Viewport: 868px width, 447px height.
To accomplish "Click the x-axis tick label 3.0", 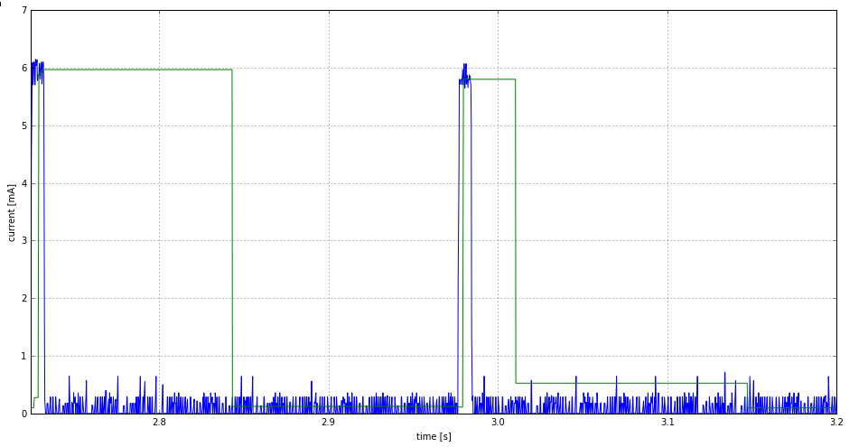I will coord(498,423).
